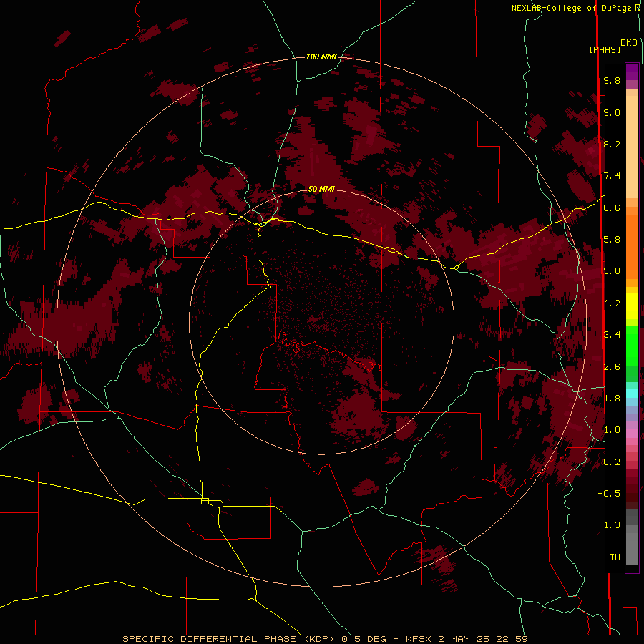Click the TH label at the scale bottom
This screenshot has width=644, height=644.
615,557
